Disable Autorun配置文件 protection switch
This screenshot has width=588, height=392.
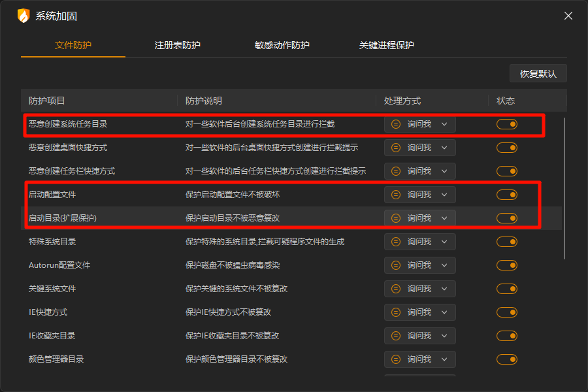point(507,265)
